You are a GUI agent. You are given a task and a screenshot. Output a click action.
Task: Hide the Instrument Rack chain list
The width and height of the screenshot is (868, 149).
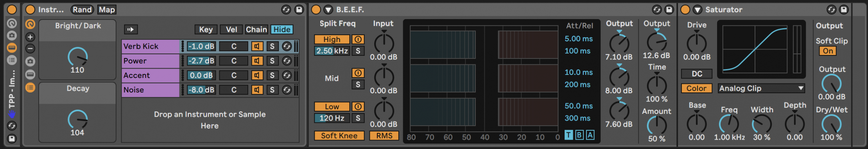click(x=30, y=88)
